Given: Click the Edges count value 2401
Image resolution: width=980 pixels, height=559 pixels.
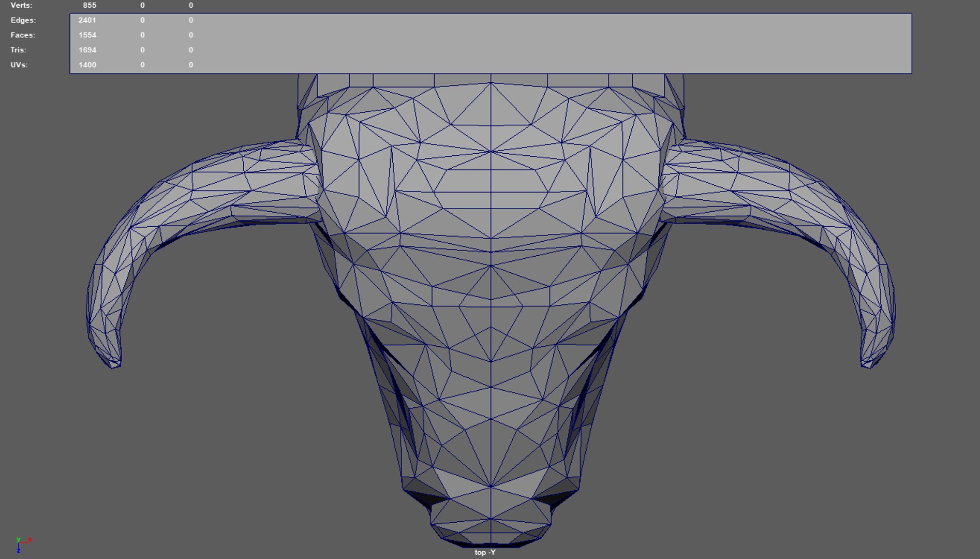Looking at the screenshot, I should click(x=87, y=20).
